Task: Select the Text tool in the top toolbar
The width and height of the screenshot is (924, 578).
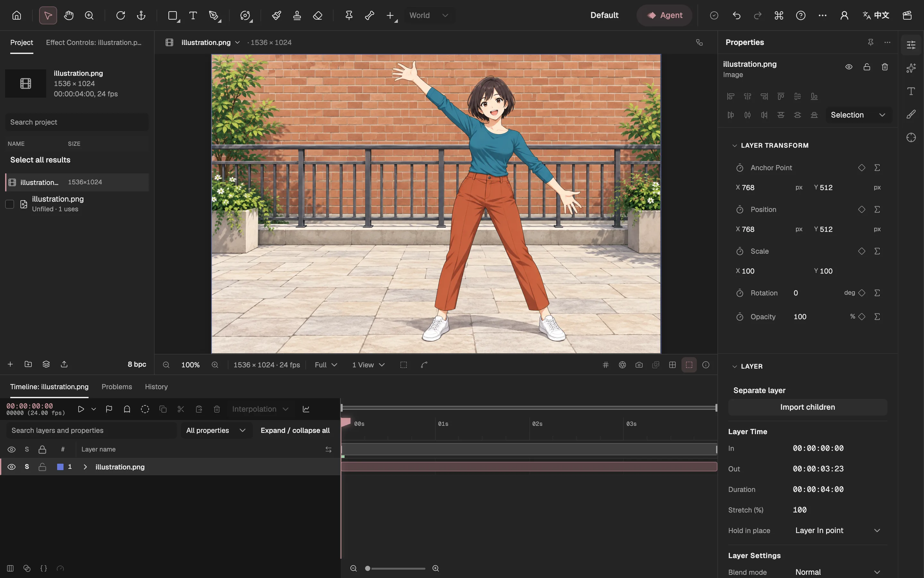Action: pos(193,15)
